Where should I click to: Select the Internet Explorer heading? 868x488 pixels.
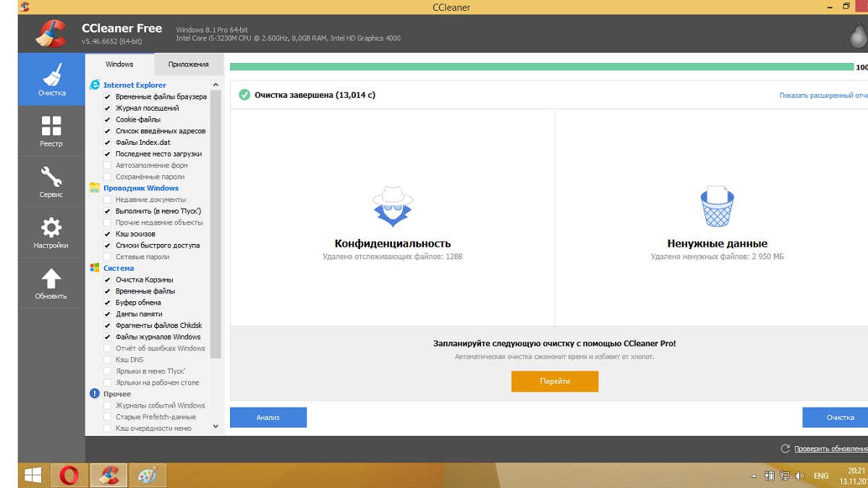(x=135, y=85)
